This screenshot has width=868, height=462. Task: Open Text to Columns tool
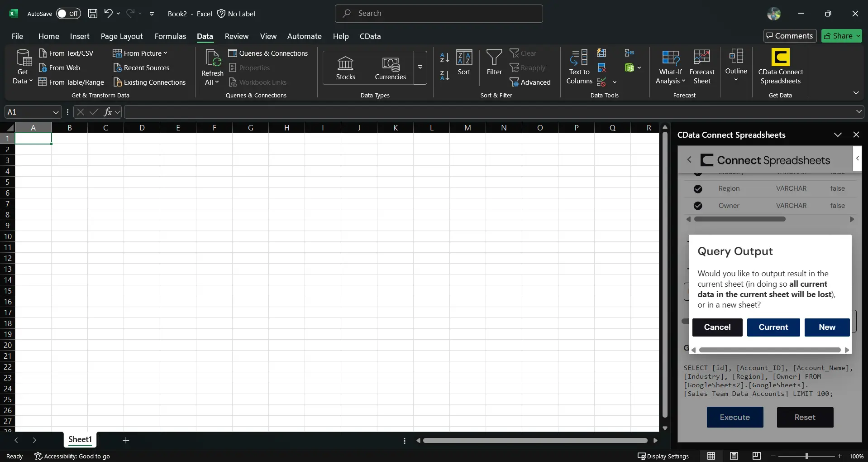pos(579,67)
